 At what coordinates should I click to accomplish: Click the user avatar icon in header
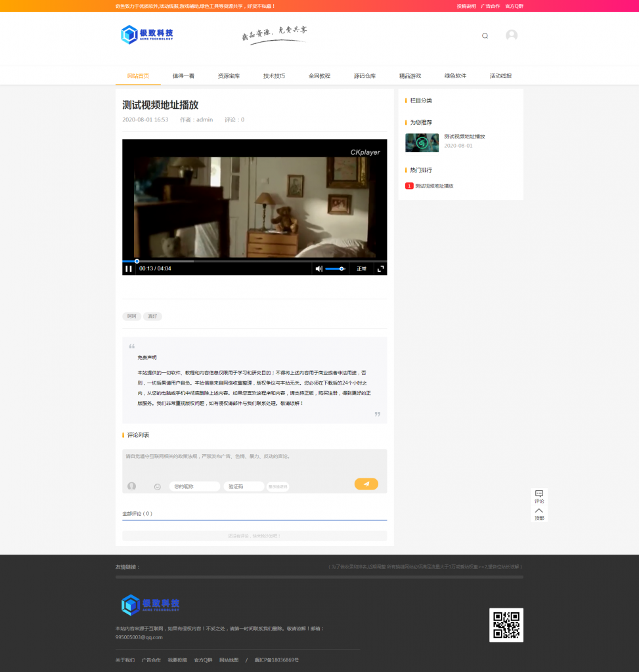pyautogui.click(x=511, y=35)
